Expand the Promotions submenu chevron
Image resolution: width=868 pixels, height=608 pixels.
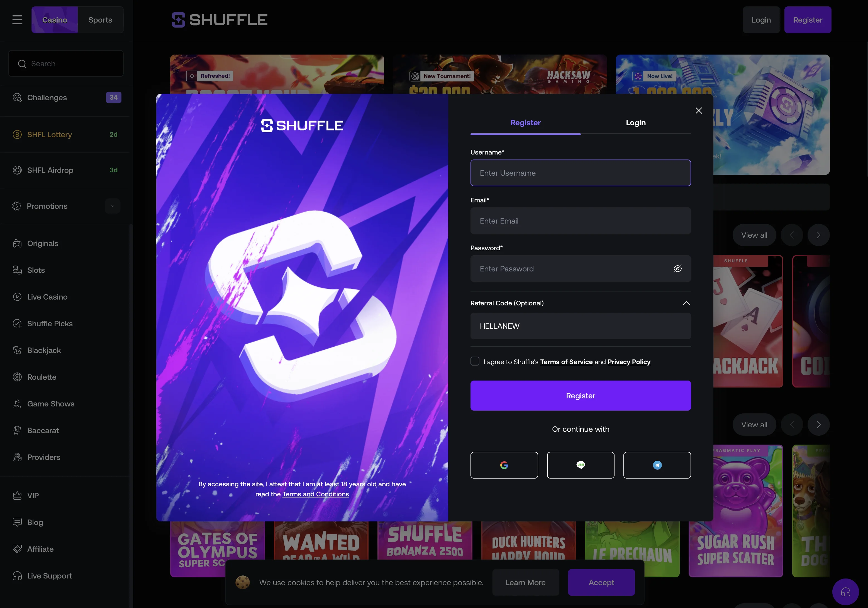[112, 206]
